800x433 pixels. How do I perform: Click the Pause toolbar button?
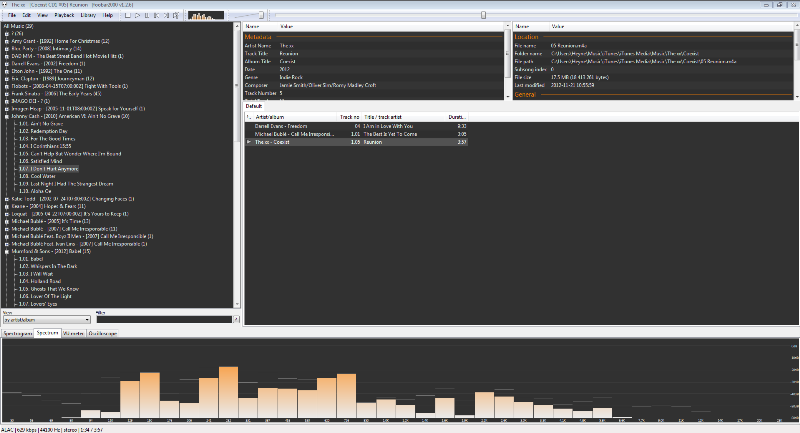click(x=147, y=16)
